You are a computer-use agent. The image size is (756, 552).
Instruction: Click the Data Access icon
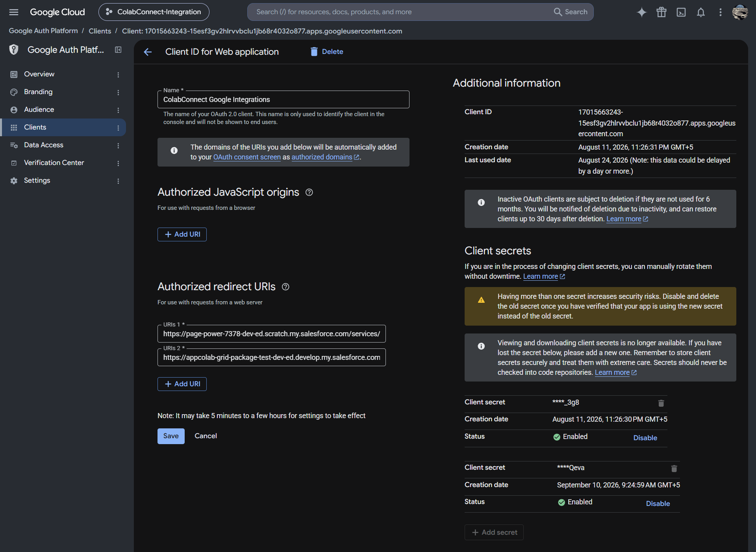click(x=14, y=145)
